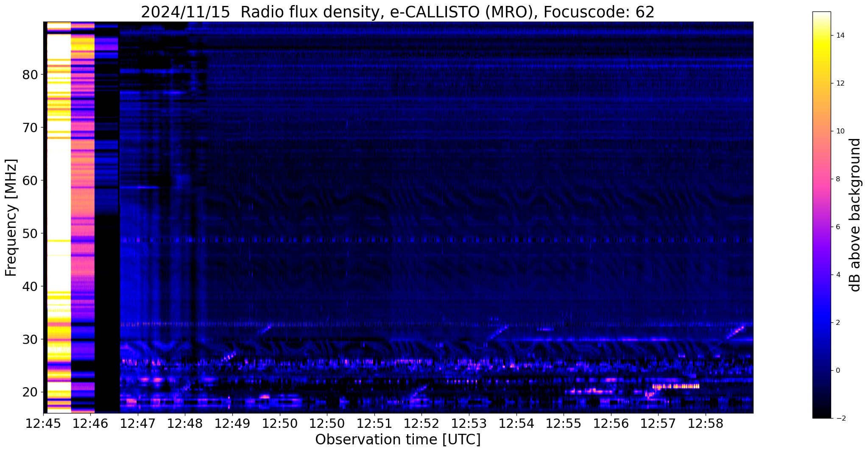The image size is (868, 452).
Task: Click the 12:52 time tick label
Action: click(x=422, y=424)
